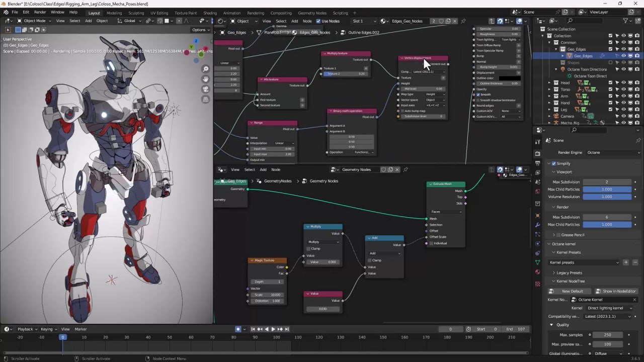This screenshot has height=362, width=644.
Task: Switch perspective/orthographic grid gizmo
Action: (x=205, y=100)
